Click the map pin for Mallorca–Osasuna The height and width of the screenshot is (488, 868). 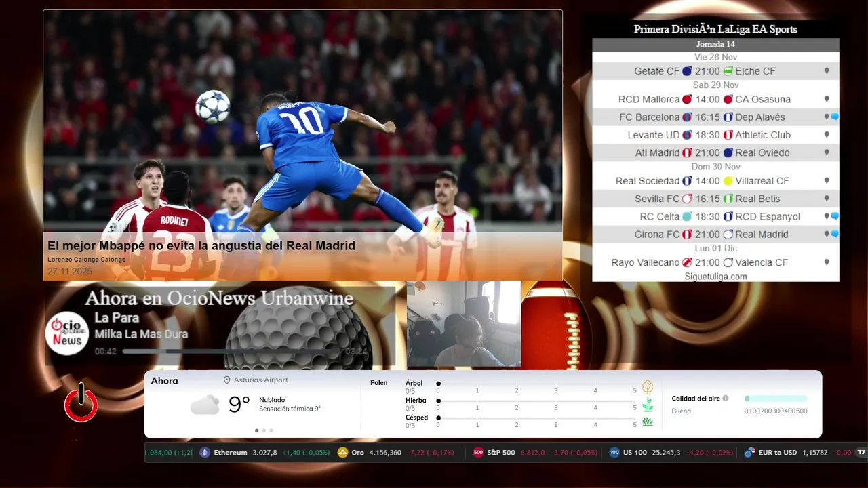(x=827, y=99)
